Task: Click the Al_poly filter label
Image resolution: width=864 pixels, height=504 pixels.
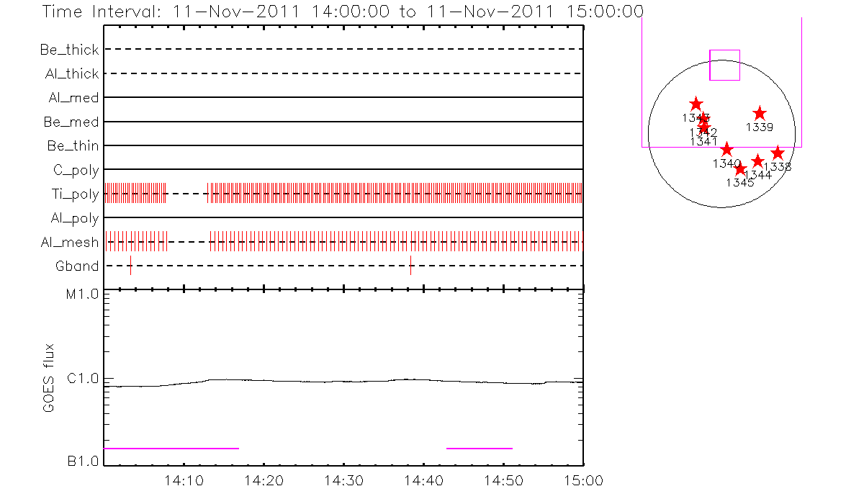Action: click(x=75, y=218)
